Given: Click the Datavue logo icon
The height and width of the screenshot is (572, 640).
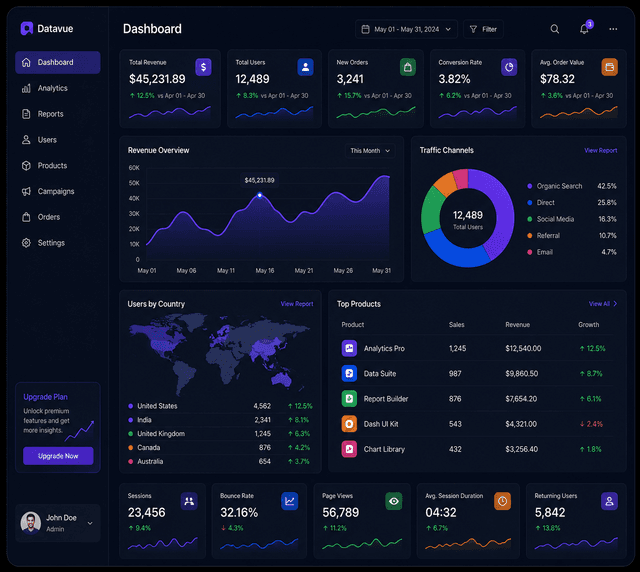Looking at the screenshot, I should (27, 28).
